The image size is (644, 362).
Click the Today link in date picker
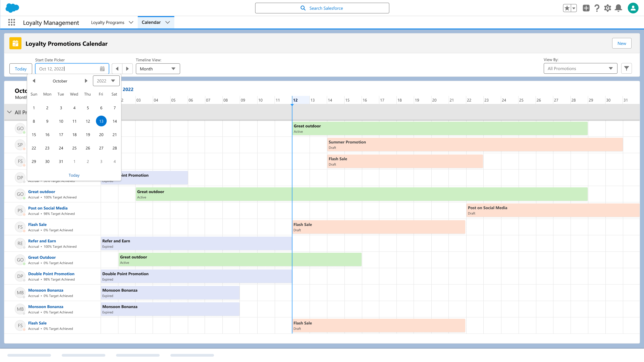click(x=74, y=175)
